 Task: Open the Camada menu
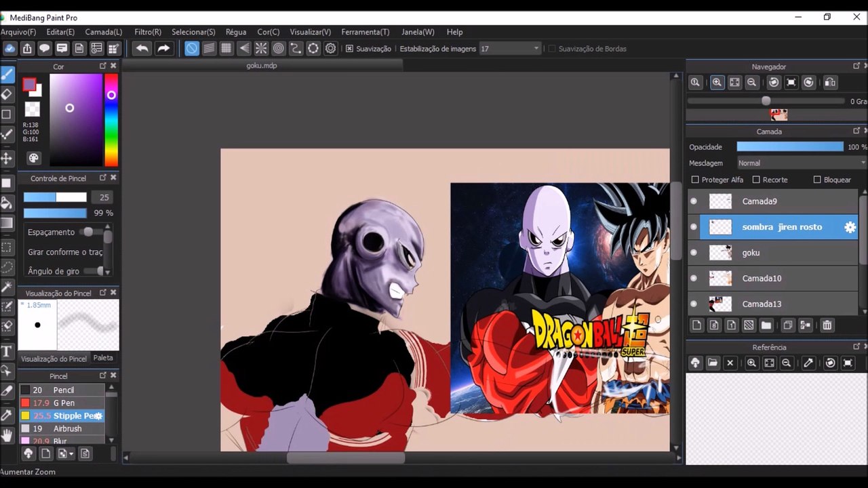(x=104, y=32)
